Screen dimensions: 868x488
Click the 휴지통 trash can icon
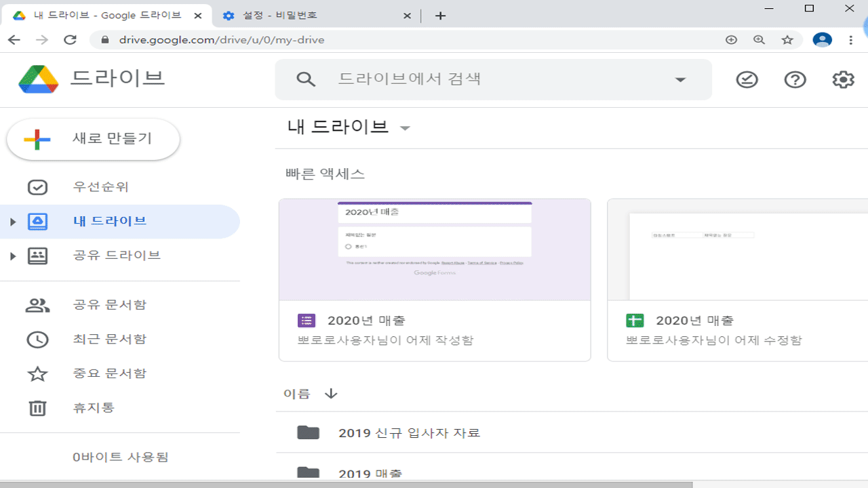point(37,408)
